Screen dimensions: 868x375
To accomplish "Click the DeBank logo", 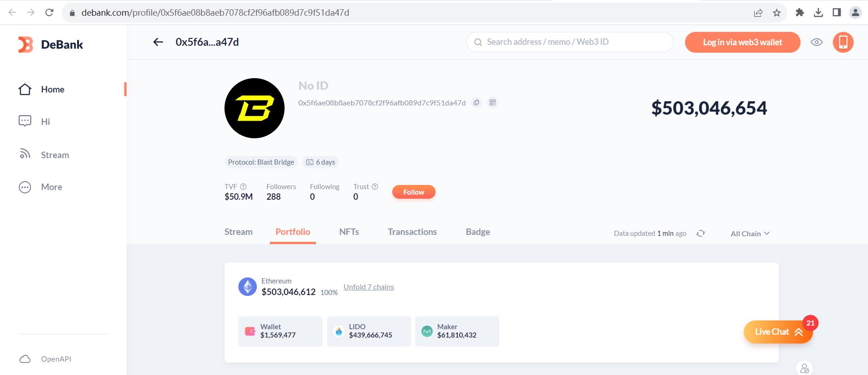I will (x=50, y=44).
